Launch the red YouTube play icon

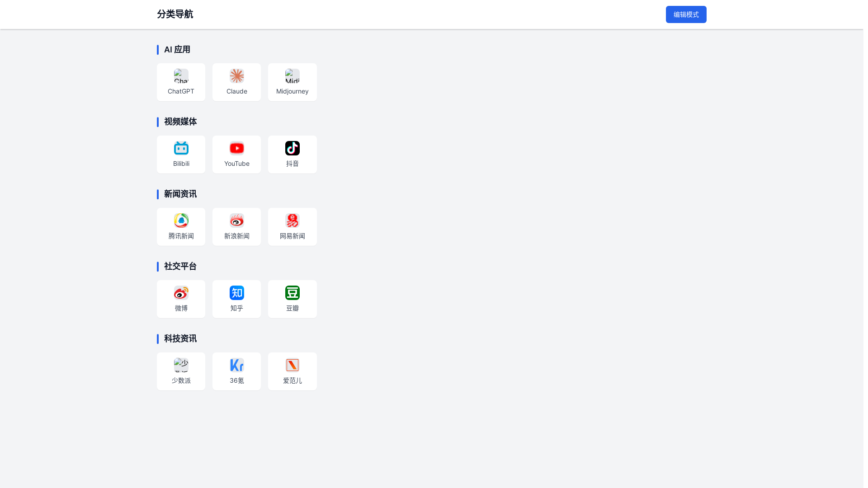(236, 148)
